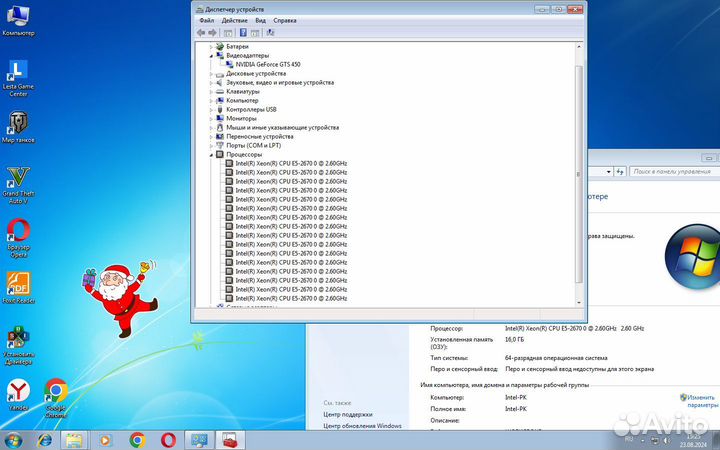The height and width of the screenshot is (450, 720).
Task: Open Internet Explorer from the taskbar
Action: pos(44,440)
